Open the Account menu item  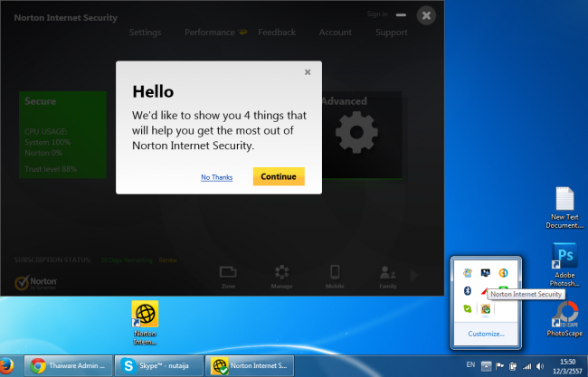point(336,33)
